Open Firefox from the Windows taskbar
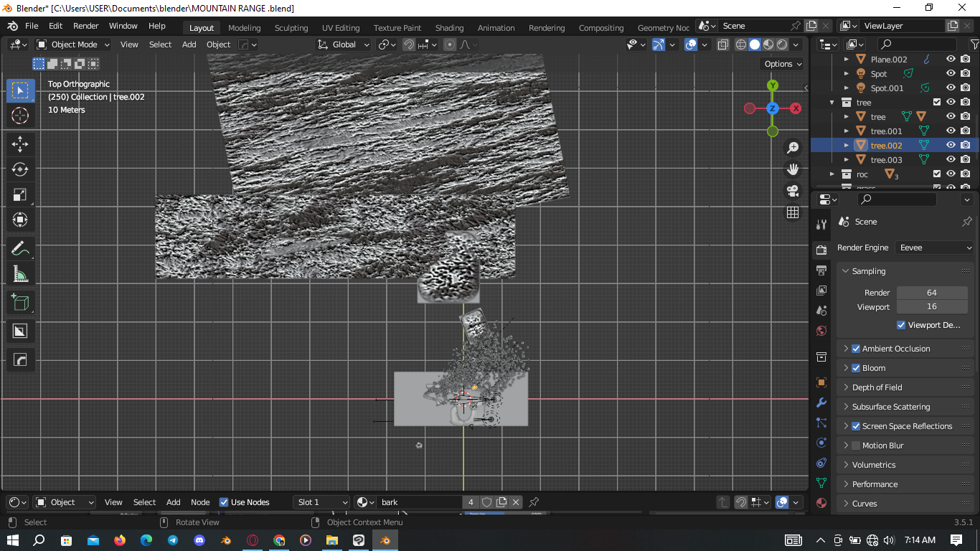 point(119,540)
